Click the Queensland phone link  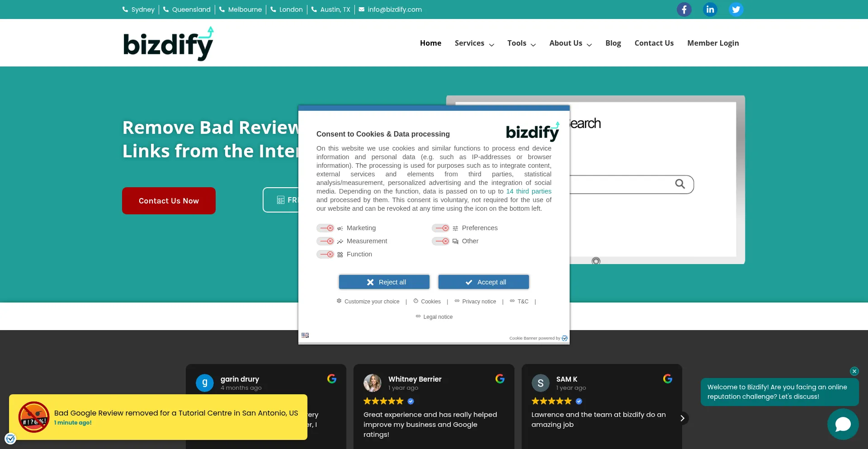(187, 9)
